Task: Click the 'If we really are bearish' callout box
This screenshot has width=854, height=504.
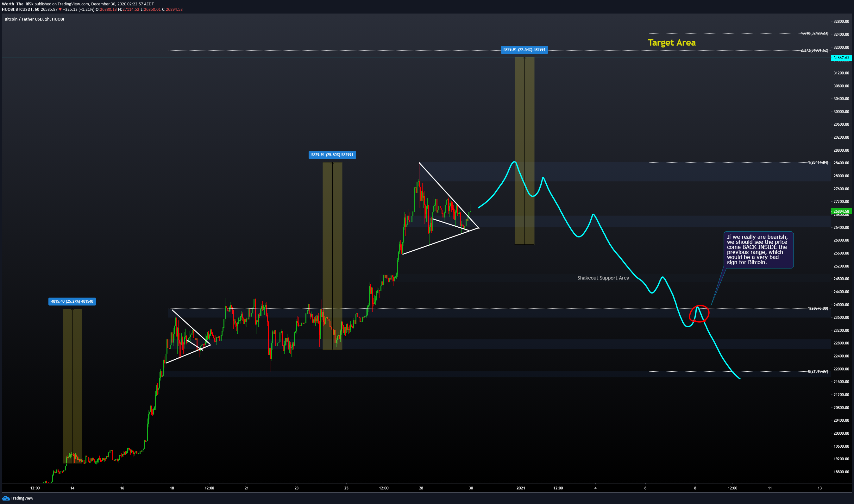Action: [x=759, y=250]
